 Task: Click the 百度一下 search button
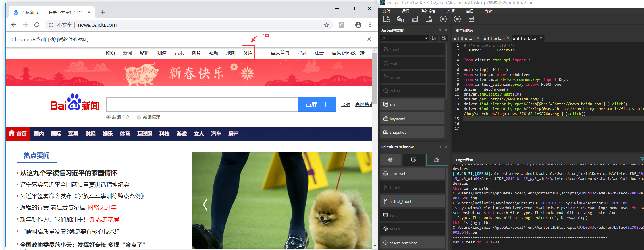(x=317, y=104)
